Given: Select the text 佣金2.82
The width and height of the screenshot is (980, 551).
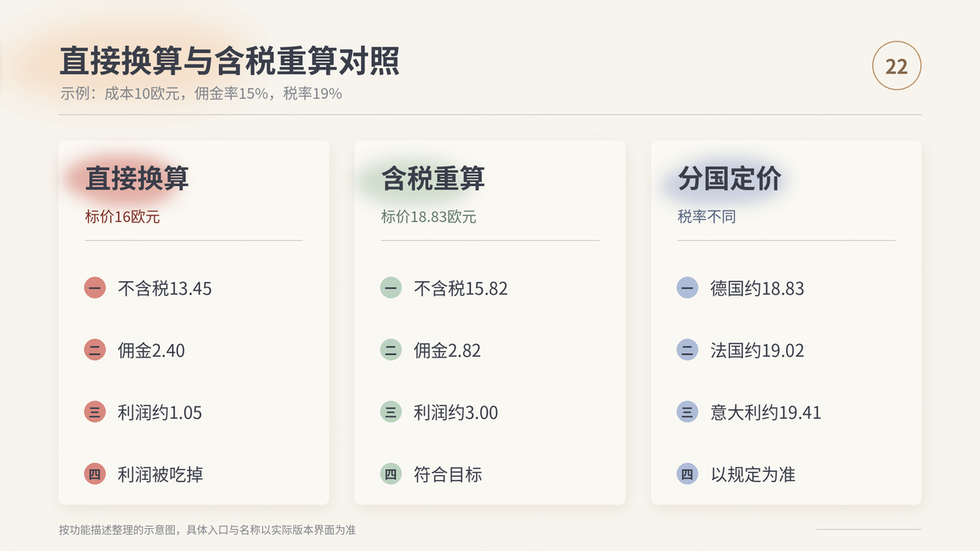Looking at the screenshot, I should 448,350.
